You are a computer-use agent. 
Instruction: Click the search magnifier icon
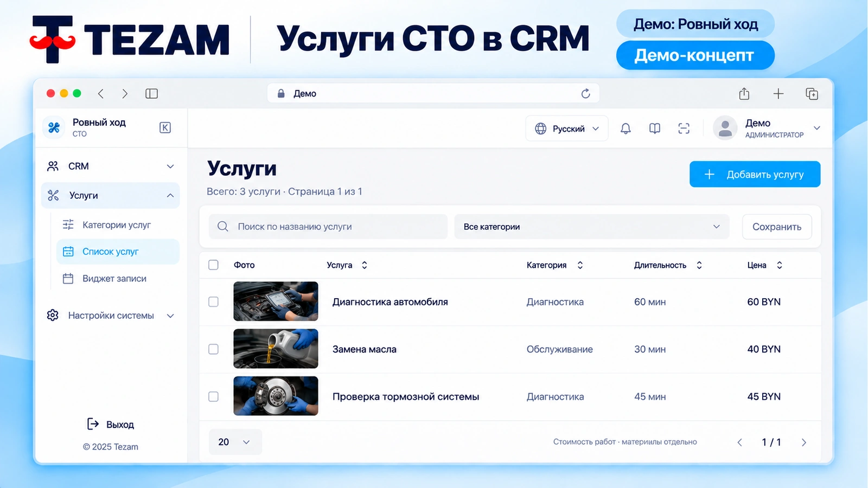click(223, 226)
